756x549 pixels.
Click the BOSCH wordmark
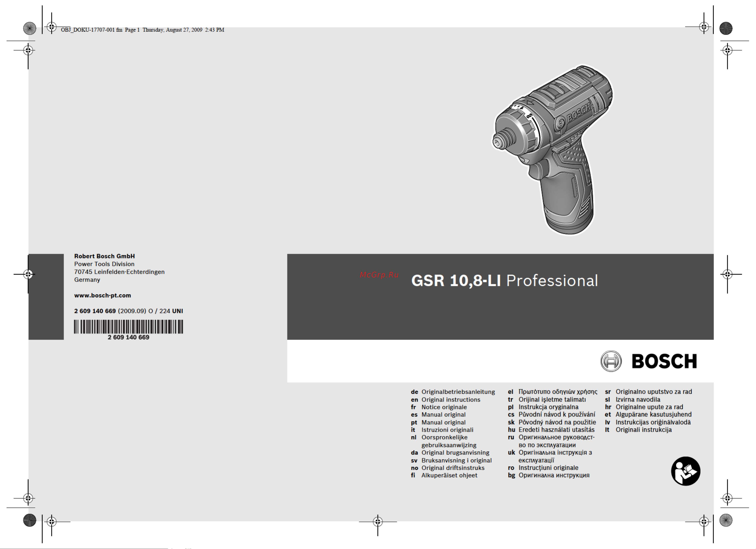(664, 361)
